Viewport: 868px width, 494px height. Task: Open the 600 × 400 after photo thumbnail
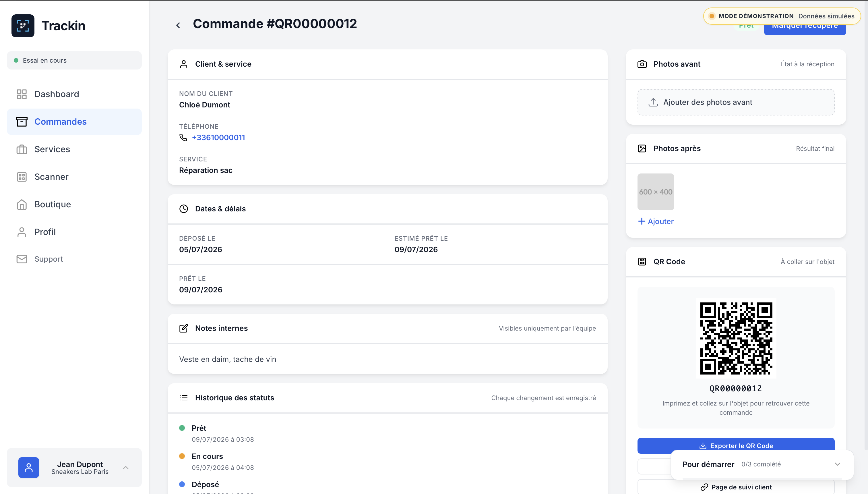656,192
